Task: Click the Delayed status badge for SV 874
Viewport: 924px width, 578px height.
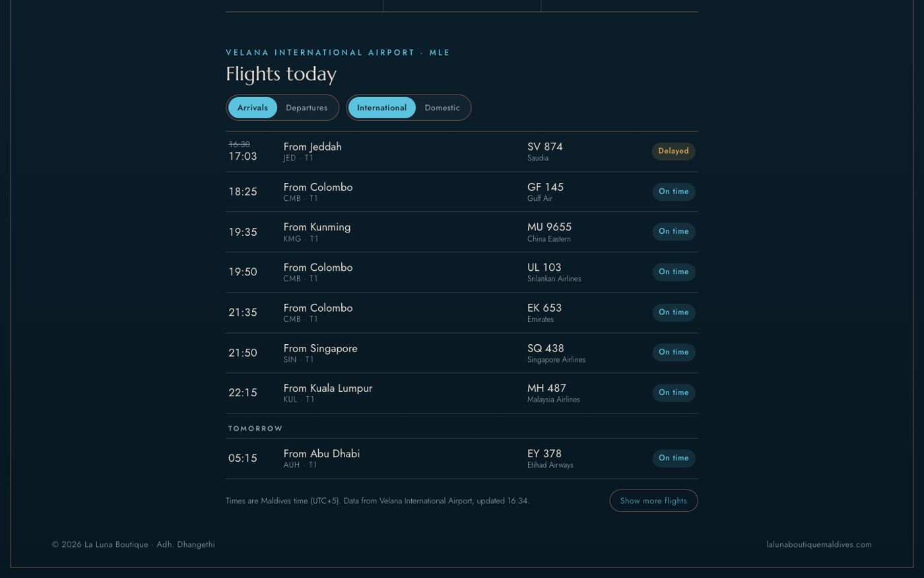Action: pyautogui.click(x=673, y=151)
